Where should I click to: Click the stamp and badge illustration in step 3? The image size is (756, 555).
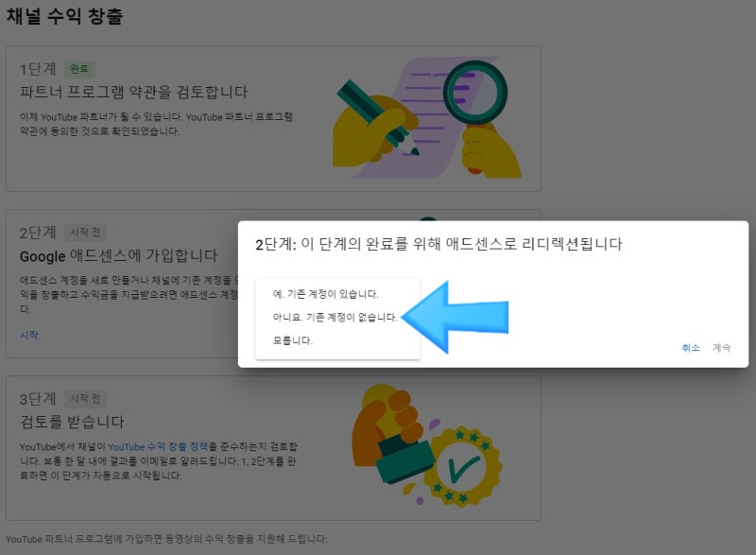pos(427,445)
